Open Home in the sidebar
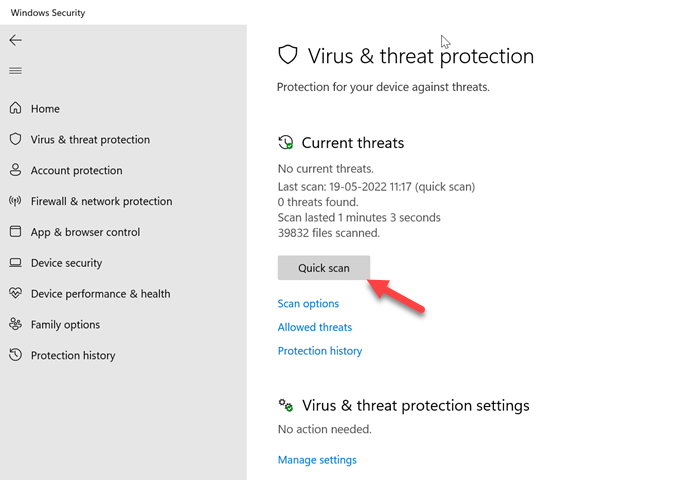 (x=45, y=109)
